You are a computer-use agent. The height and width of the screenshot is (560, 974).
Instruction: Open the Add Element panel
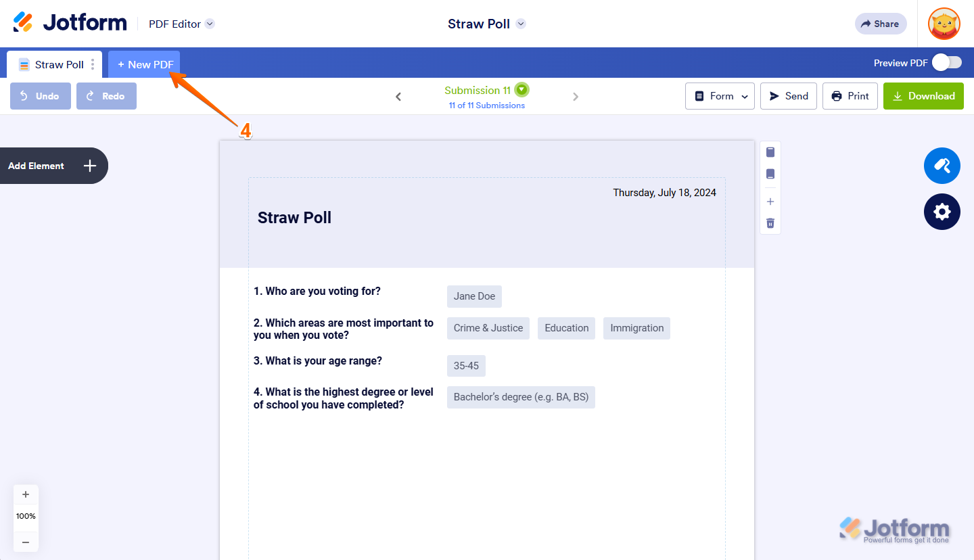pyautogui.click(x=53, y=166)
